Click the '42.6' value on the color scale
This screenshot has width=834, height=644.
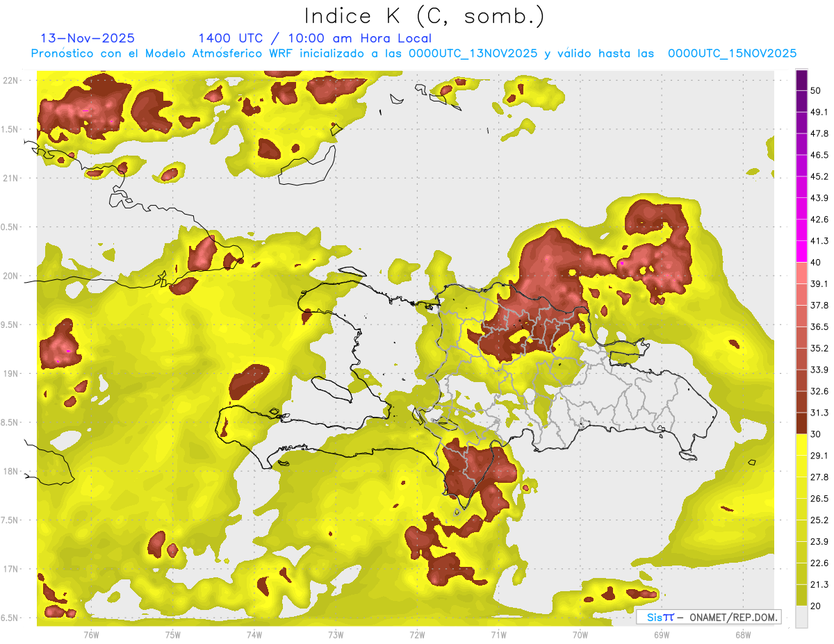819,220
